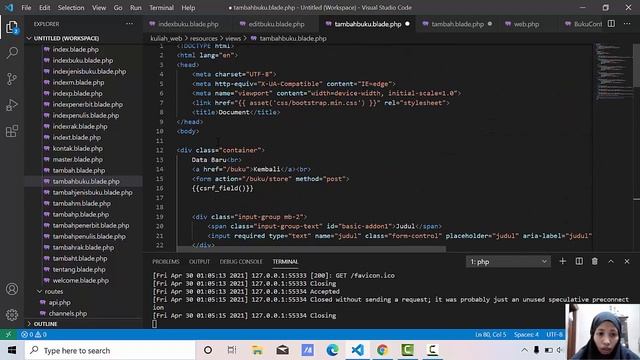Viewport: 640px width, 360px height.
Task: Open the Extensions view
Action: coord(12,131)
